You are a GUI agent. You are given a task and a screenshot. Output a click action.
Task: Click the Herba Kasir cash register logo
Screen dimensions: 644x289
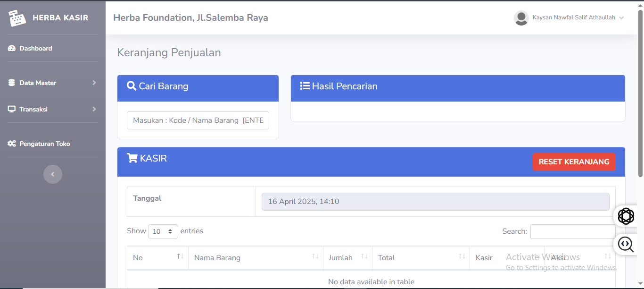click(17, 18)
